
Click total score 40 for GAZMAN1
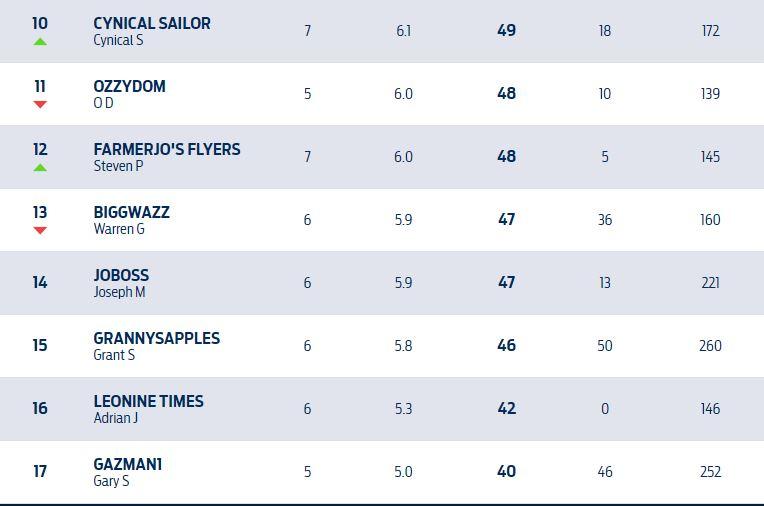(x=507, y=471)
